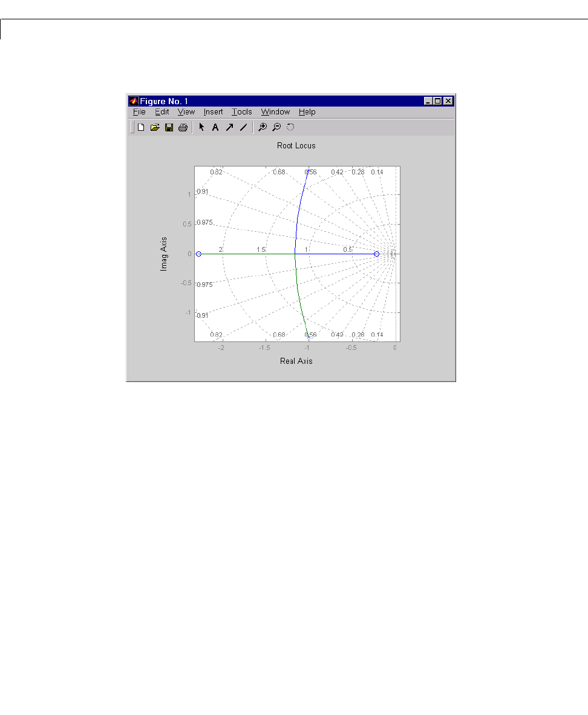Select the Insert Line tool
588x715 pixels.
[244, 127]
